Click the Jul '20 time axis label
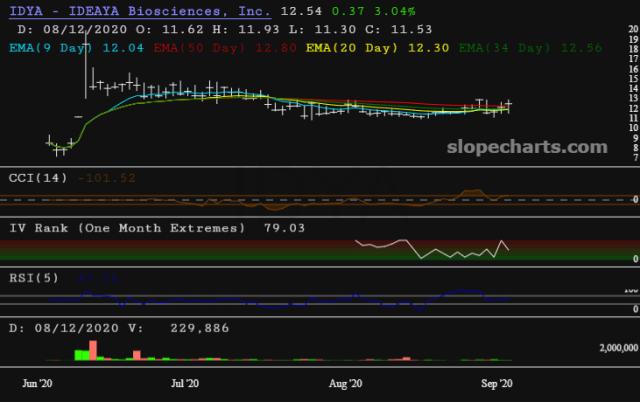 coord(185,383)
